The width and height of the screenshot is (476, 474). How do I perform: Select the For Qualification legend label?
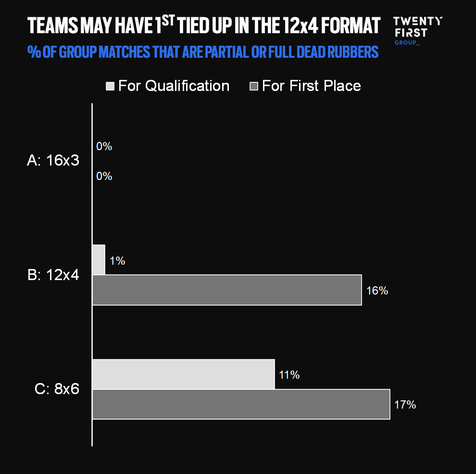174,86
